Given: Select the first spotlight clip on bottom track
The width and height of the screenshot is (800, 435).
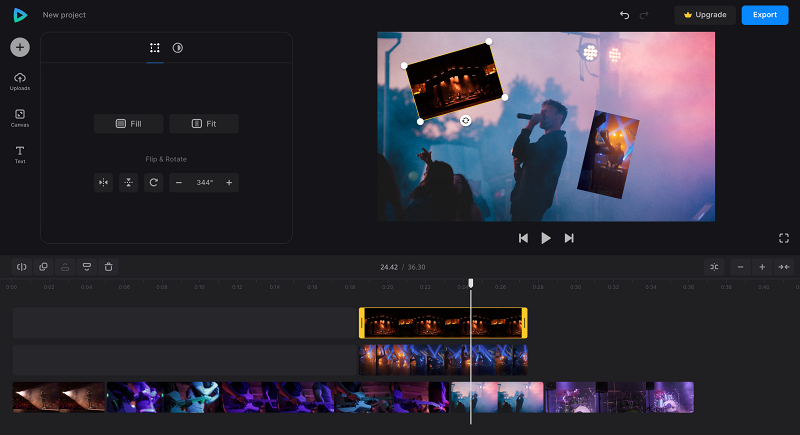Looking at the screenshot, I should click(x=59, y=397).
